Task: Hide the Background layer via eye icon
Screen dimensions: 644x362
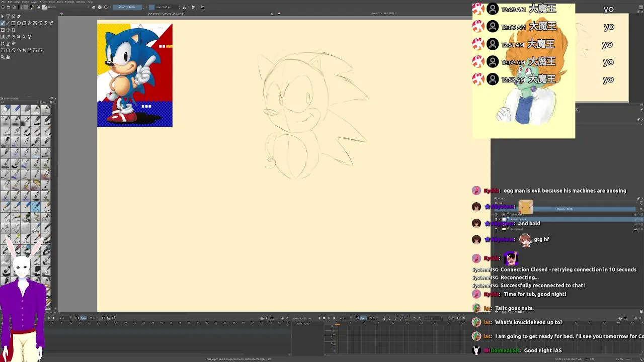Action: click(x=496, y=229)
